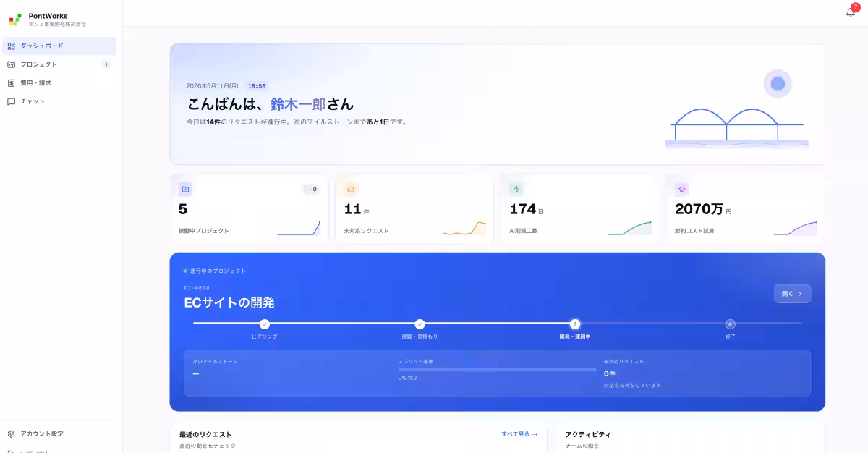This screenshot has height=453, width=868.
Task: Click the 11 件 request count
Action: click(357, 210)
